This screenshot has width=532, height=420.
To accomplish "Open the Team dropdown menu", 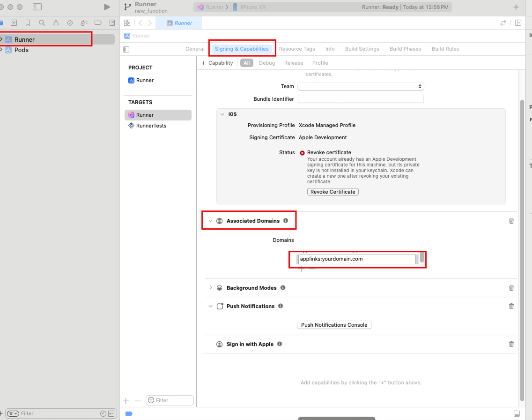I will [x=361, y=86].
